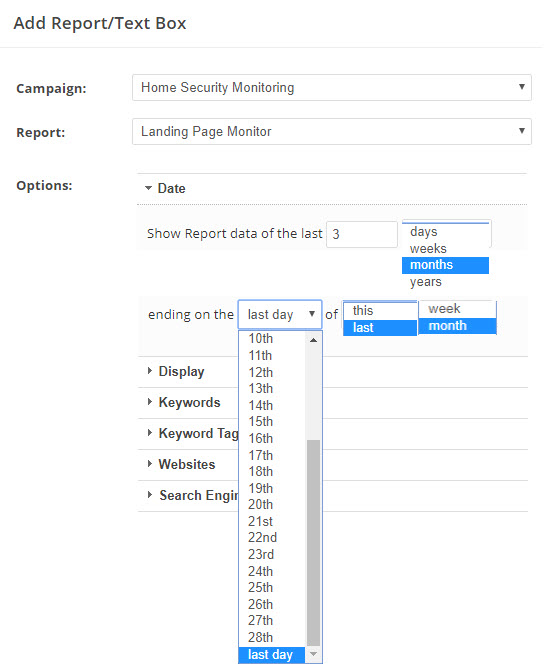Pick '21st' from the day dropdown list
The image size is (546, 670).
[272, 521]
